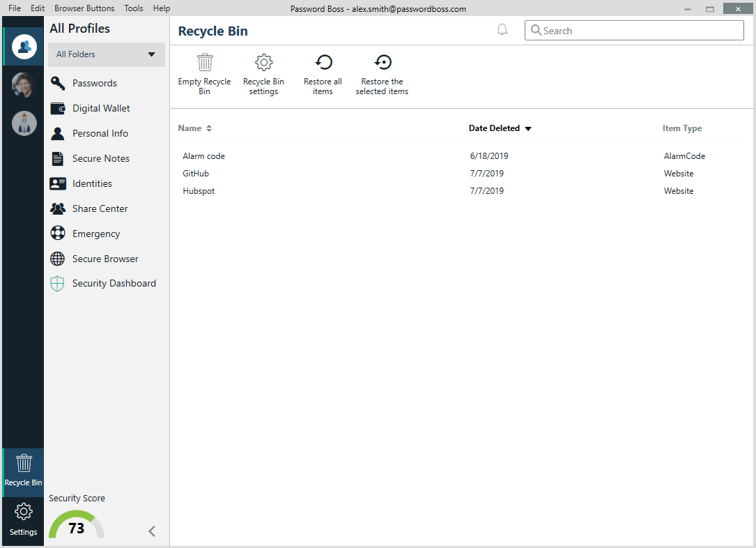
Task: Select the Hubspot row
Action: point(461,190)
